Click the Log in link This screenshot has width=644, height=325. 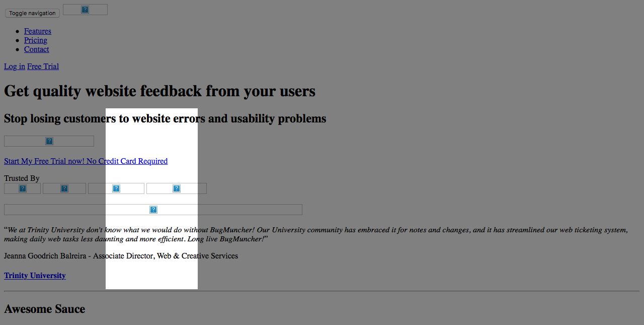tap(15, 67)
